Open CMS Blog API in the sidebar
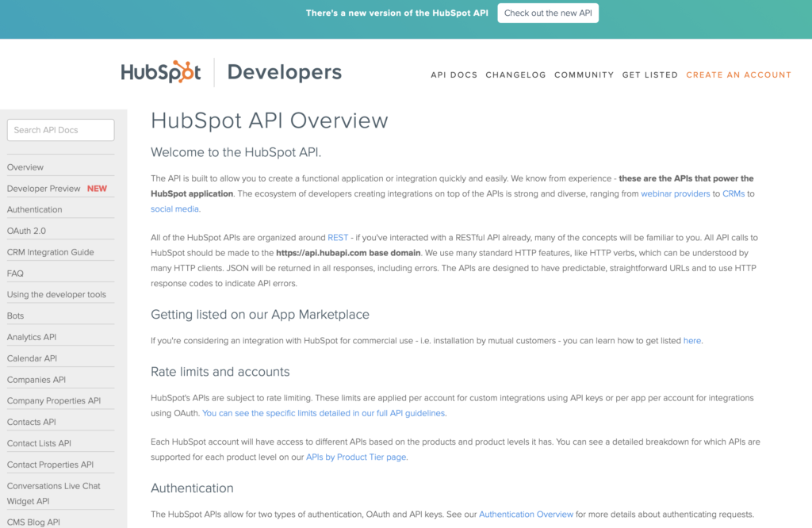Viewport: 812px width, 528px height. point(33,522)
